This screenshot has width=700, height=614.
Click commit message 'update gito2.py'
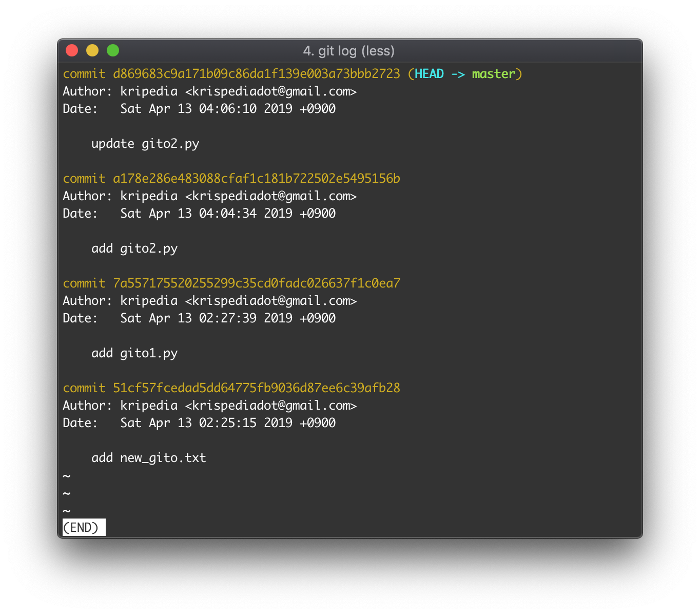[145, 144]
